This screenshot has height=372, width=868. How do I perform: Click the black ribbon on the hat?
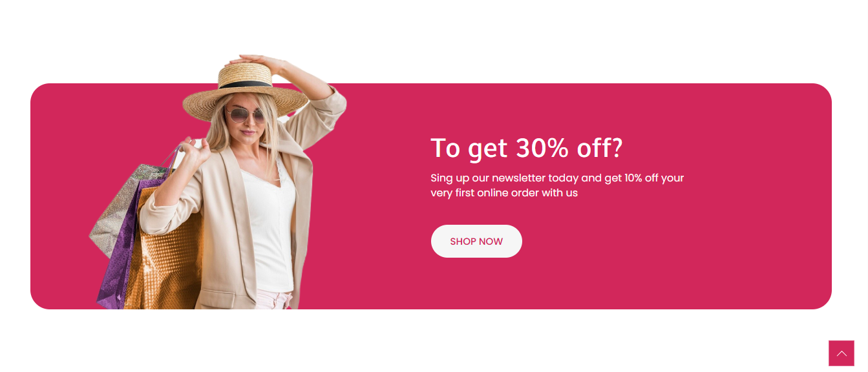click(246, 85)
